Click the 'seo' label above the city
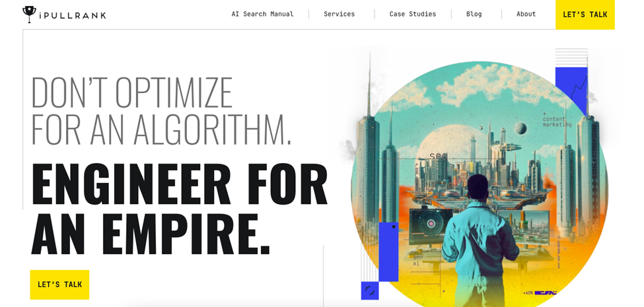644x307 pixels. tap(438, 156)
